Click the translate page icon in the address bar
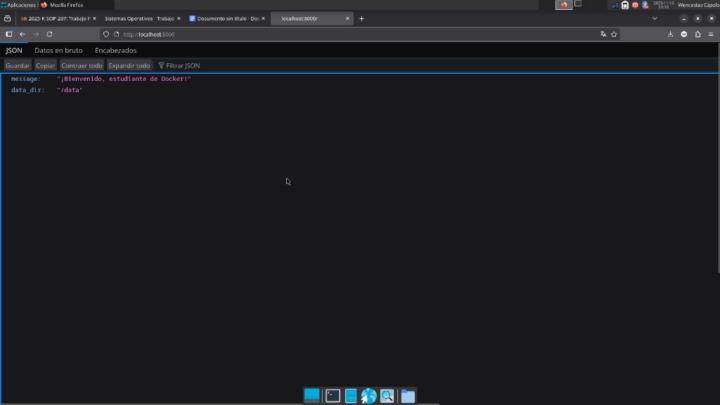Screen dimensions: 720x405 pos(603,34)
